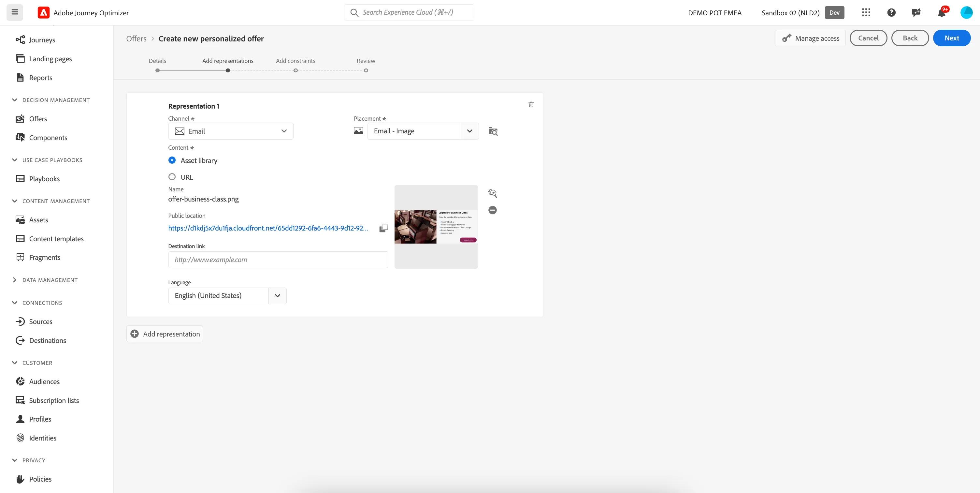The height and width of the screenshot is (493, 980).
Task: Go to Journeys in sidebar
Action: pyautogui.click(x=42, y=40)
